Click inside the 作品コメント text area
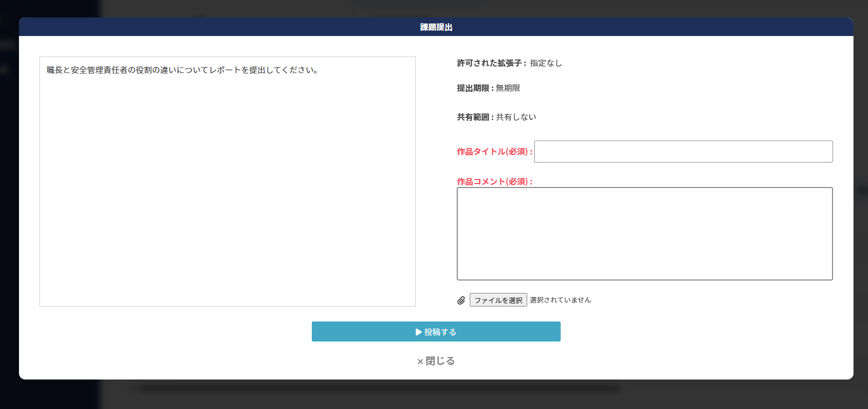The image size is (868, 409). pyautogui.click(x=645, y=233)
